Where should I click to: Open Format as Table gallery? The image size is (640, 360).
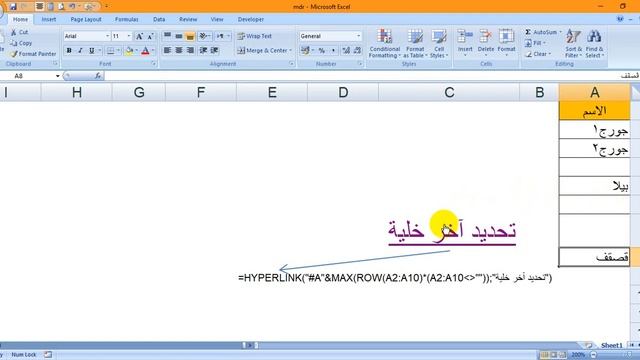click(415, 43)
